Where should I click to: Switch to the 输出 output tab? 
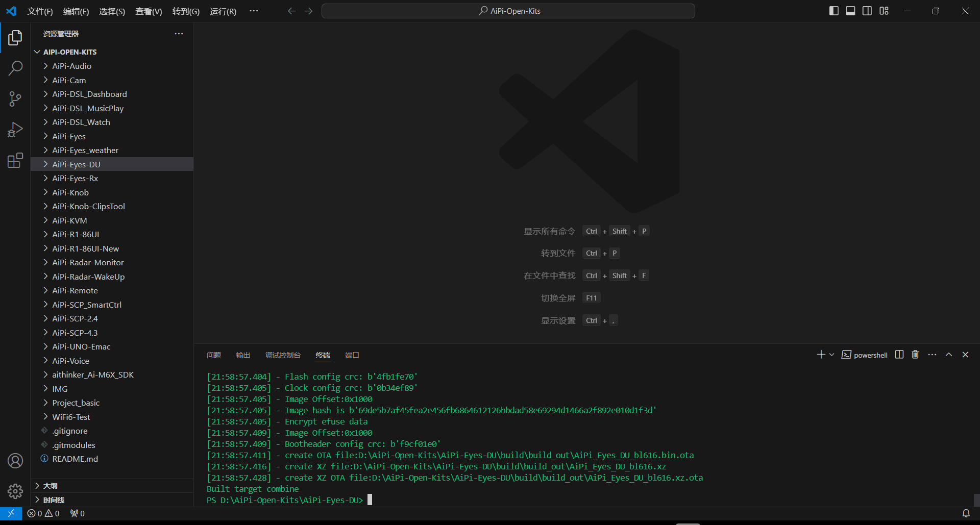pos(243,355)
